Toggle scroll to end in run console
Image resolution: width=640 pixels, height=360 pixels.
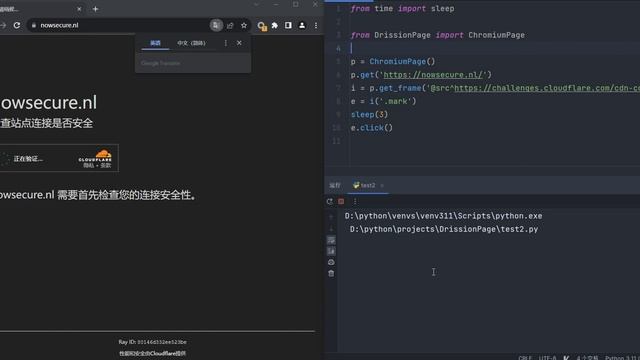point(331,251)
